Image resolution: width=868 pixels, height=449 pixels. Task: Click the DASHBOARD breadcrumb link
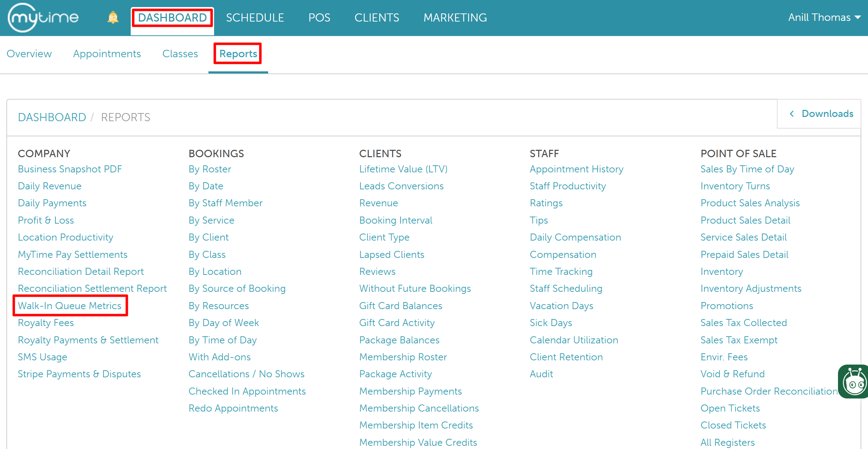52,117
